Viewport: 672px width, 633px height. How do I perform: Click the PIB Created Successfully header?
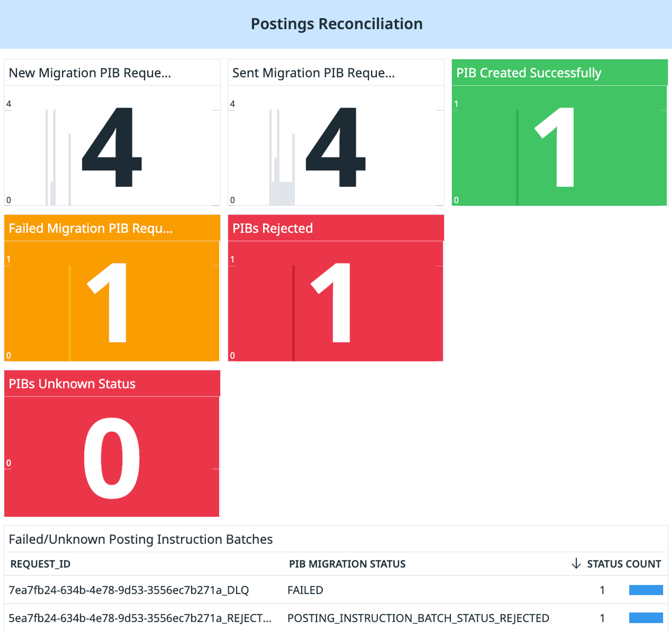pos(529,73)
